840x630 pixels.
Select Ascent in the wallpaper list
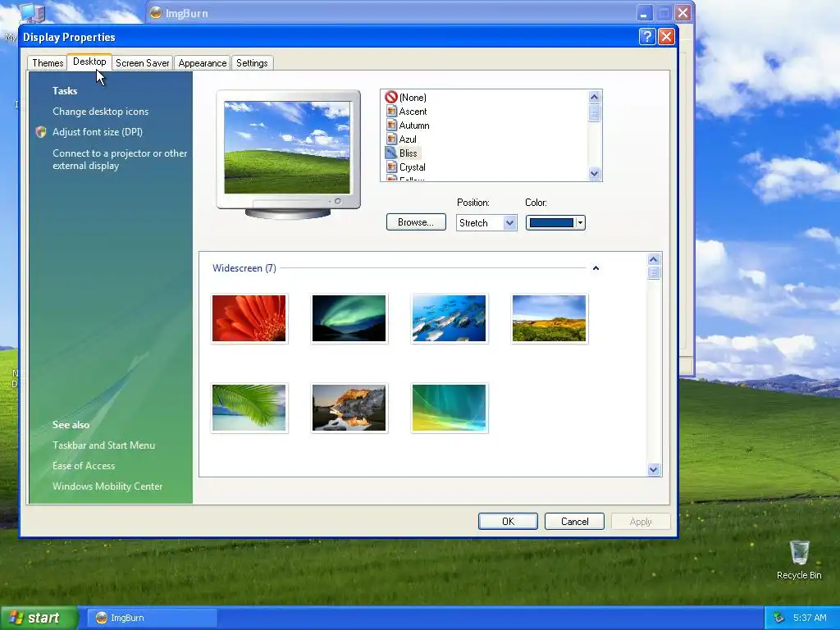pos(413,112)
